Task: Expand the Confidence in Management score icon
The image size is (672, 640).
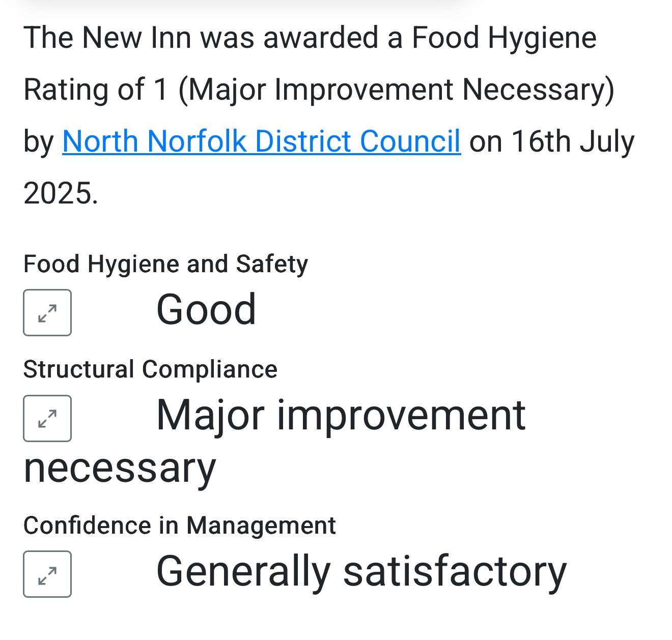Action: pos(47,574)
